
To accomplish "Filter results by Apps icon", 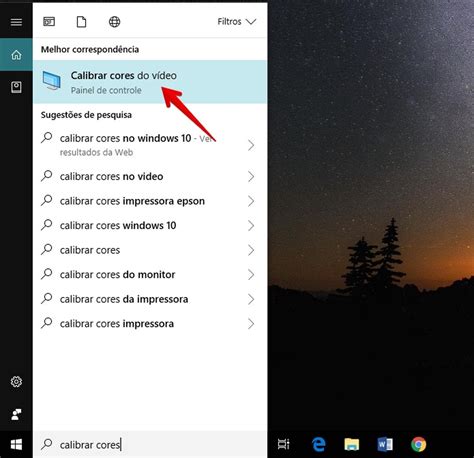I will pos(49,22).
